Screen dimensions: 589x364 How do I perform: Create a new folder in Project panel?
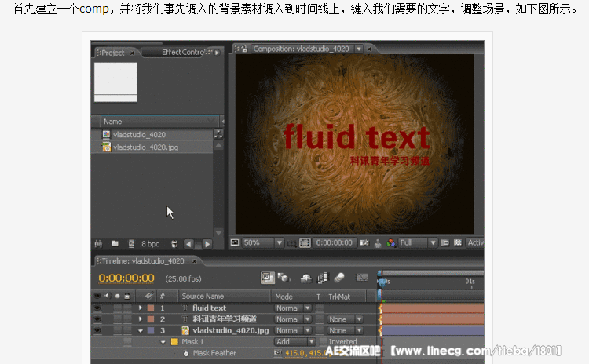[x=115, y=244]
